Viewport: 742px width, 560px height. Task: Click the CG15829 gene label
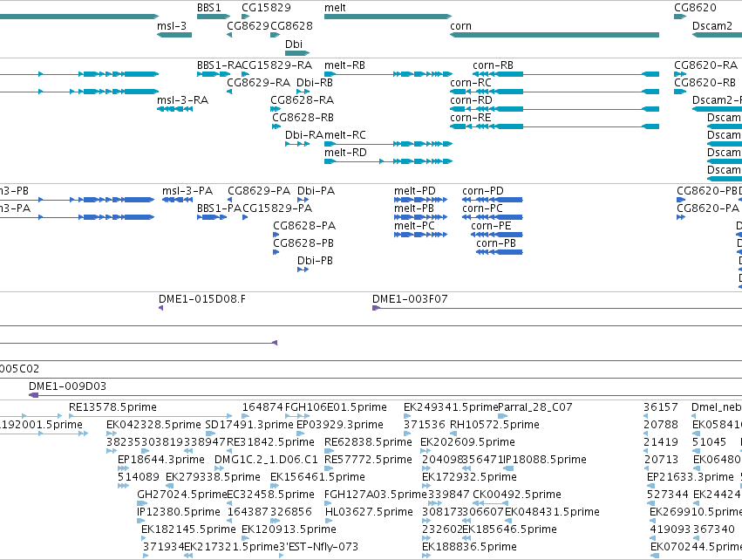[x=266, y=8]
